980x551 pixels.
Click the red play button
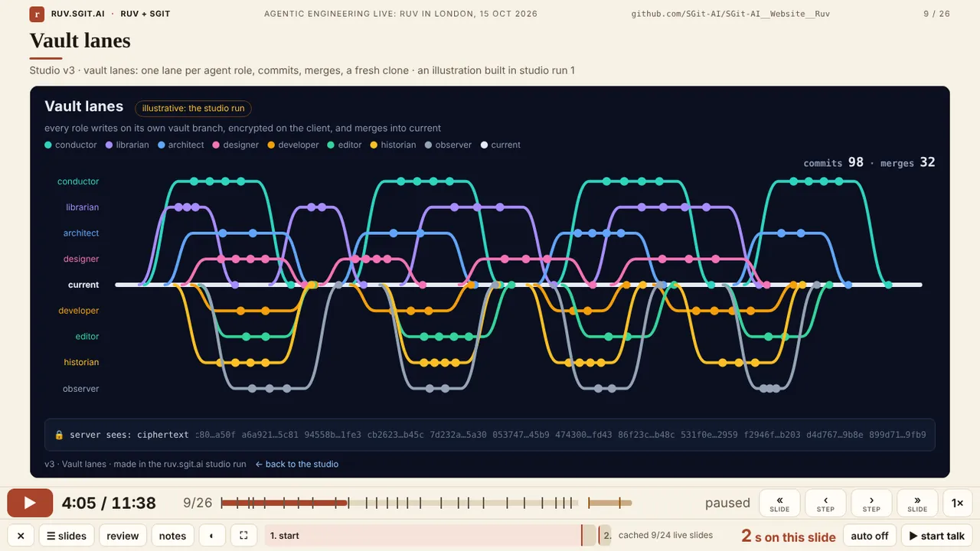pyautogui.click(x=30, y=503)
